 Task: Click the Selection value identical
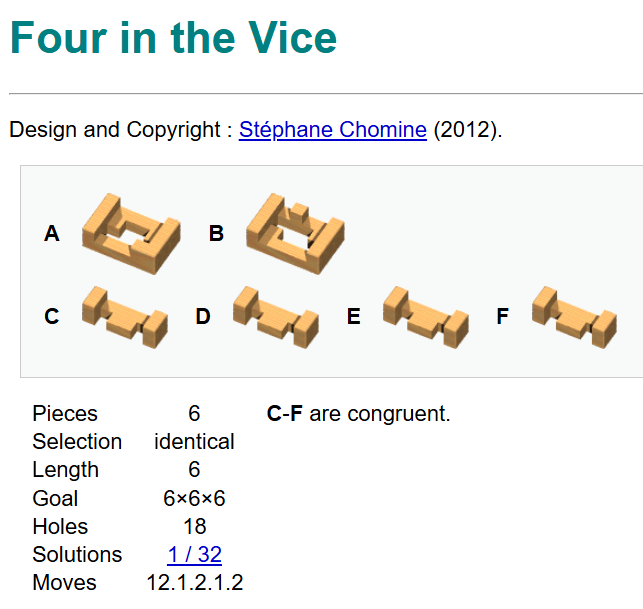(194, 442)
